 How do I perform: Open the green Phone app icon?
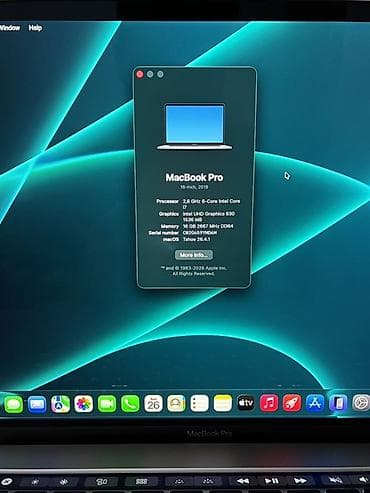130,404
